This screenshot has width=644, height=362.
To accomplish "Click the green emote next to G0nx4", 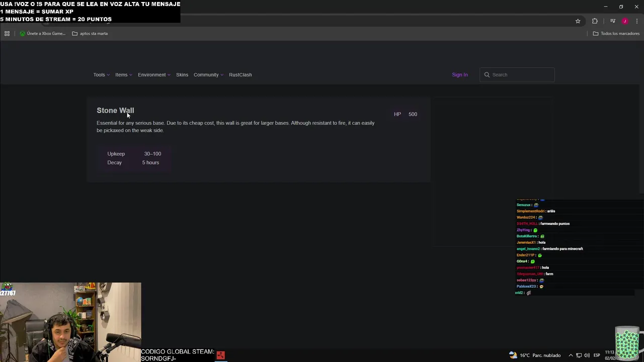I will (x=532, y=261).
